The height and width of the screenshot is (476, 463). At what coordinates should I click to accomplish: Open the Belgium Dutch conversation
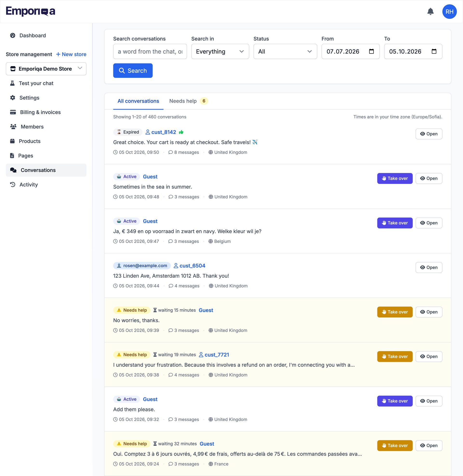429,223
